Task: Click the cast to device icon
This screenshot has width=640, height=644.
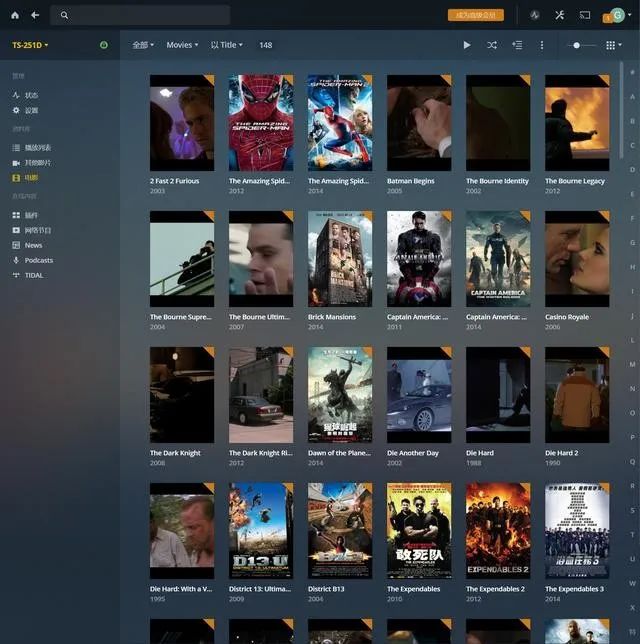Action: coord(585,15)
